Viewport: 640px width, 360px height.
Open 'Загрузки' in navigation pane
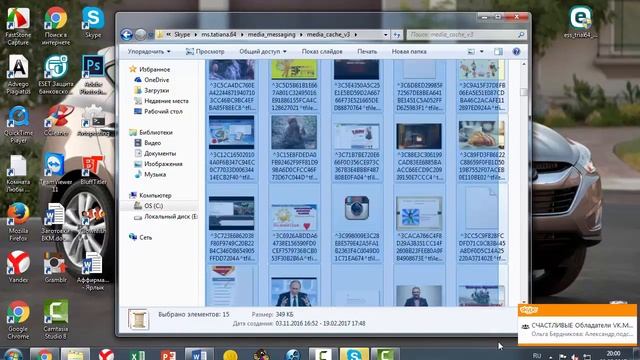[x=156, y=91]
